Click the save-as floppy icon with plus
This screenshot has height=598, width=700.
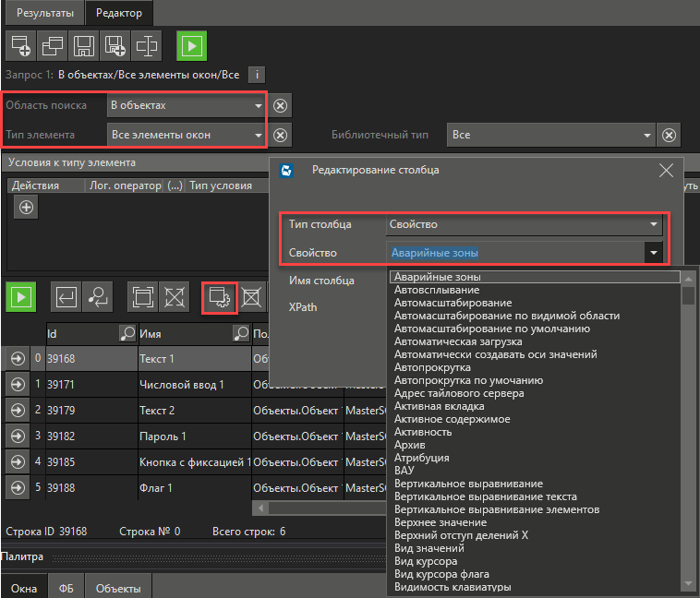point(115,44)
